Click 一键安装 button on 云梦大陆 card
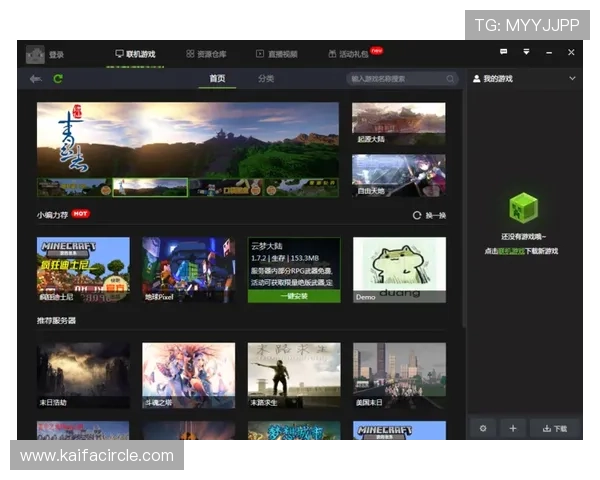Viewport: 600px width, 480px height. [294, 296]
